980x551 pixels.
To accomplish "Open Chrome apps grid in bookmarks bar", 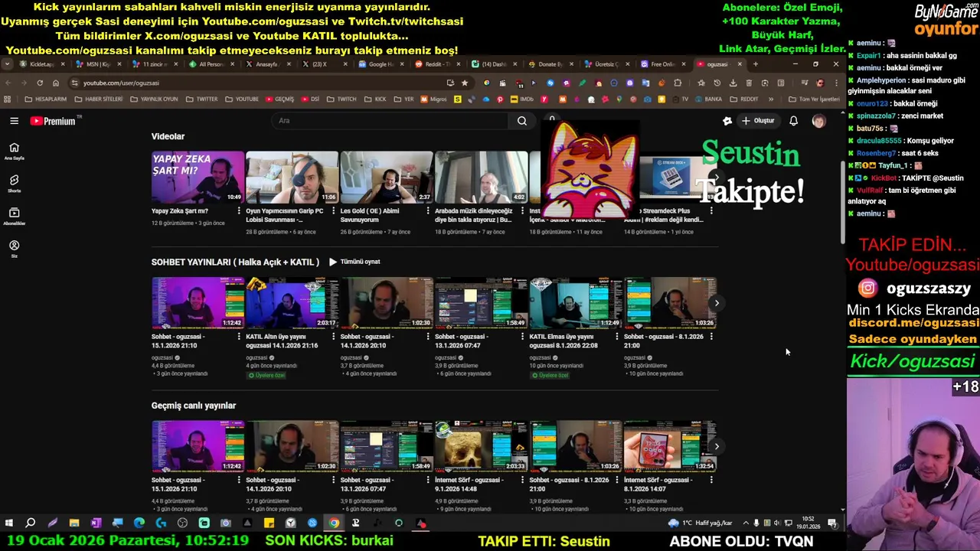I will tap(8, 99).
